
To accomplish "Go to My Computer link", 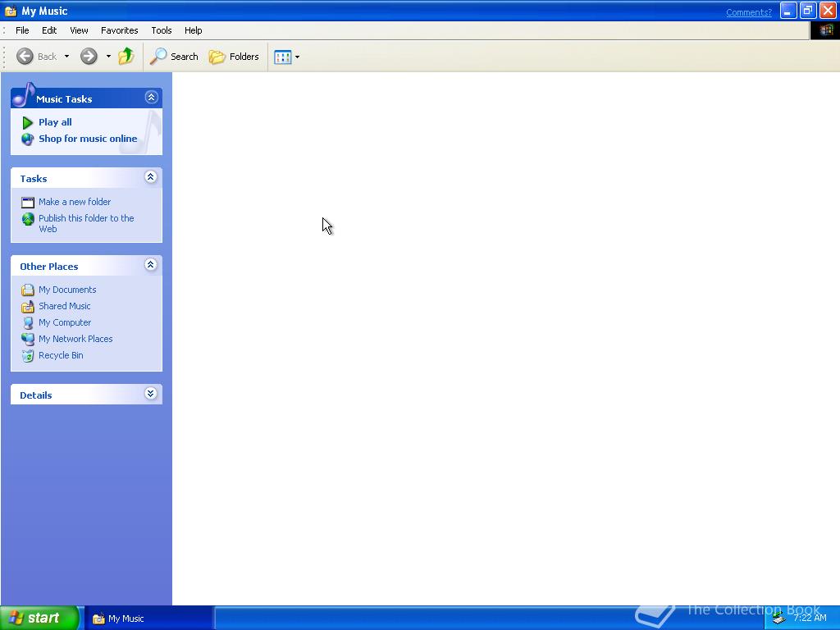I will [65, 322].
